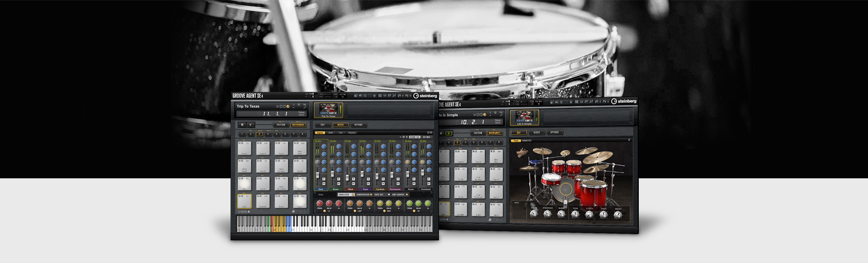Select pad group 3 in front window
This screenshot has width=868, height=263.
(x=259, y=134)
